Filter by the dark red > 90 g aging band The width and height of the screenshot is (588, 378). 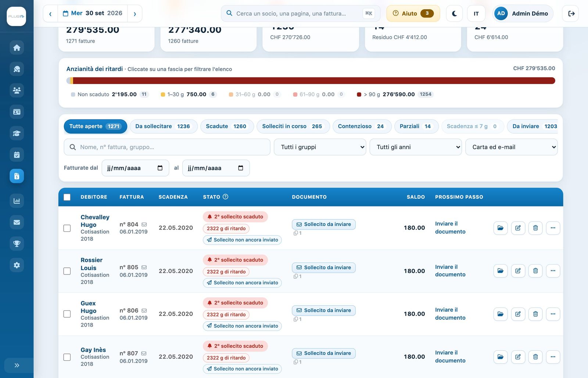(395, 94)
